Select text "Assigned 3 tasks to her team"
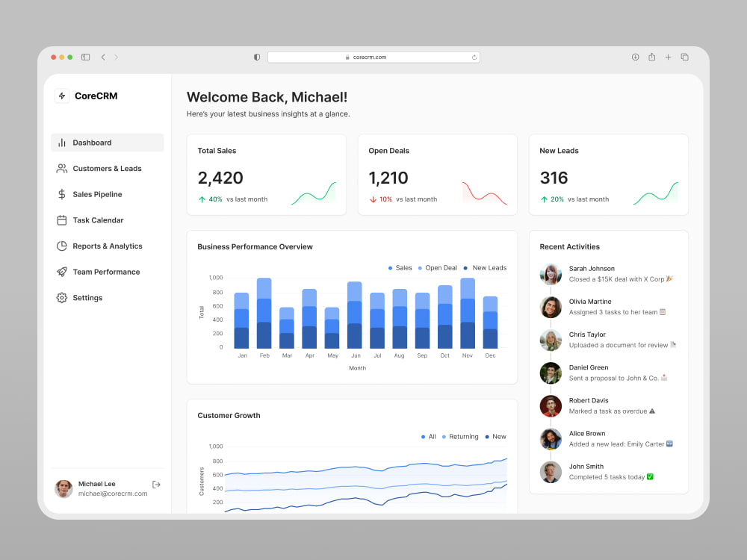The image size is (747, 560). 613,312
